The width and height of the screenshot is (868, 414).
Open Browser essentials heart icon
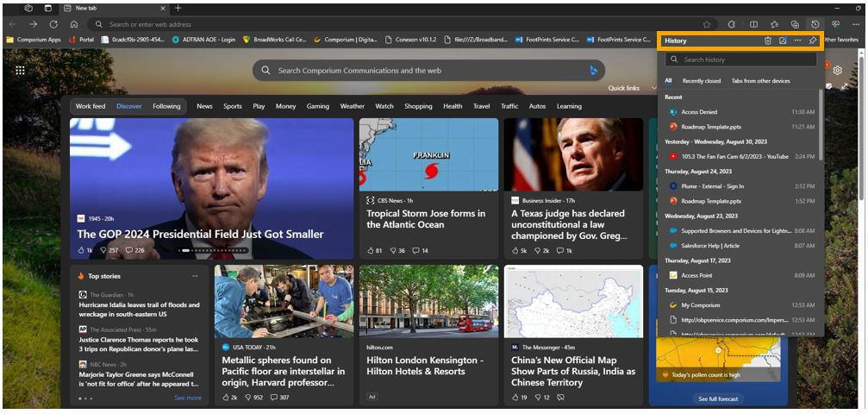tap(836, 24)
